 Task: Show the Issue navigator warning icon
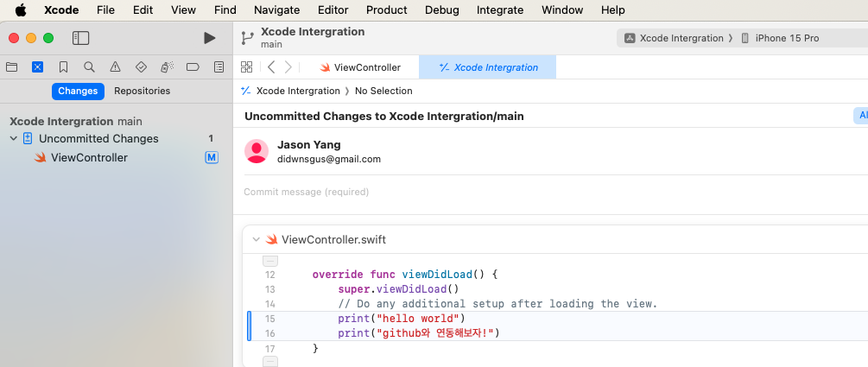click(115, 67)
